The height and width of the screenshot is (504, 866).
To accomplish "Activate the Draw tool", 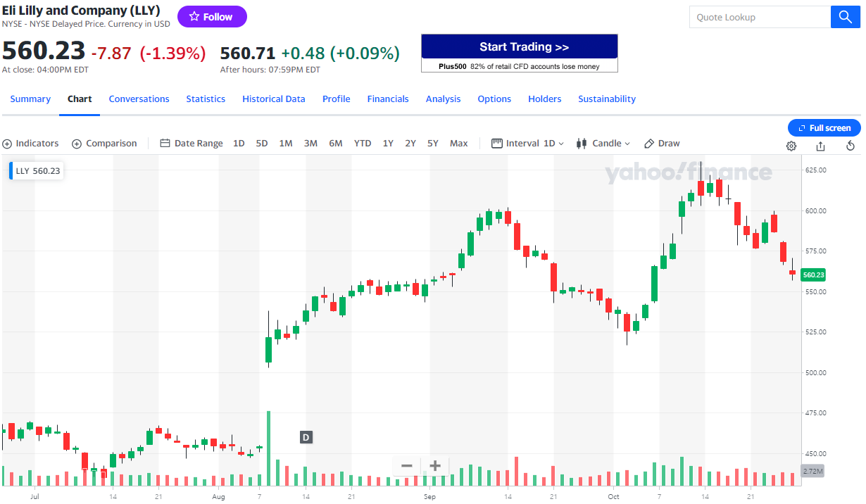I will click(x=662, y=143).
